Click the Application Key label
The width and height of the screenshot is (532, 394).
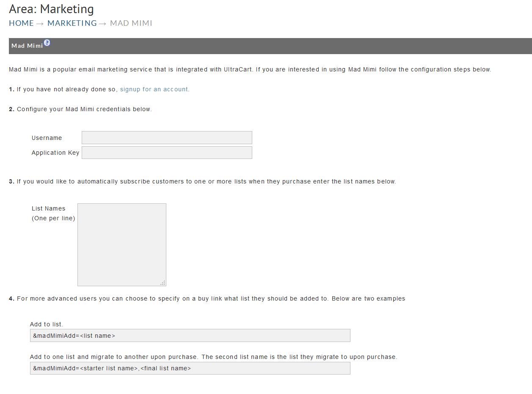[55, 153]
